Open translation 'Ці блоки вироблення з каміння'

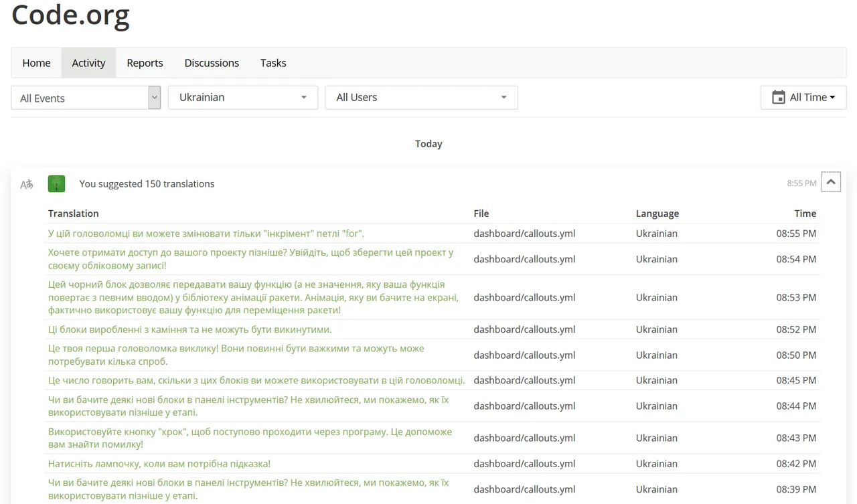pos(190,329)
